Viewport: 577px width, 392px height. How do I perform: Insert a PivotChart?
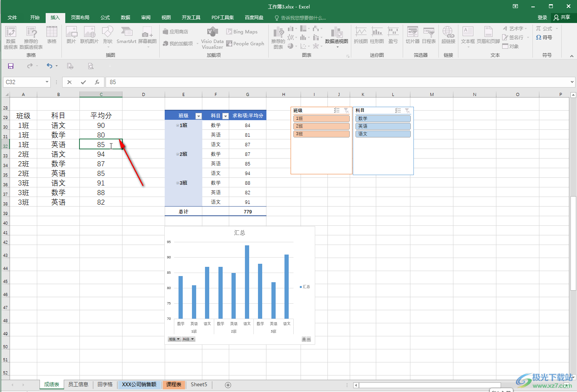tap(337, 36)
